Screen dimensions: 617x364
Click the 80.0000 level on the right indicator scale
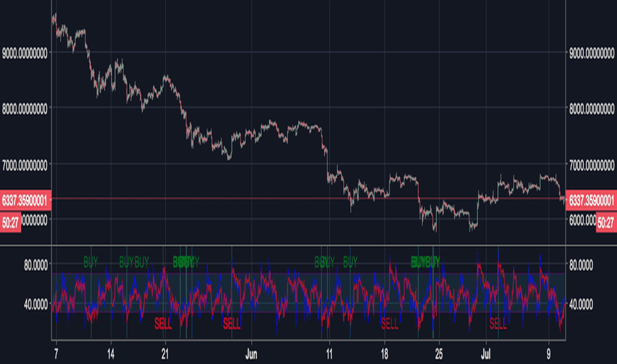[581, 265]
